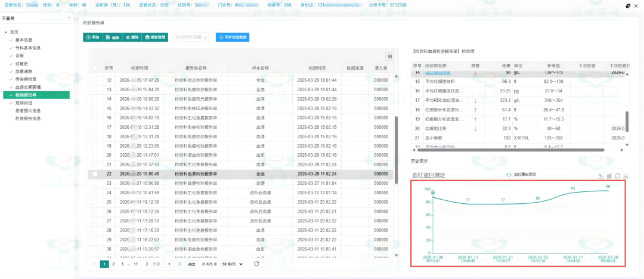
Task: Tick the checkbox for row 12
Action: [x=95, y=80]
